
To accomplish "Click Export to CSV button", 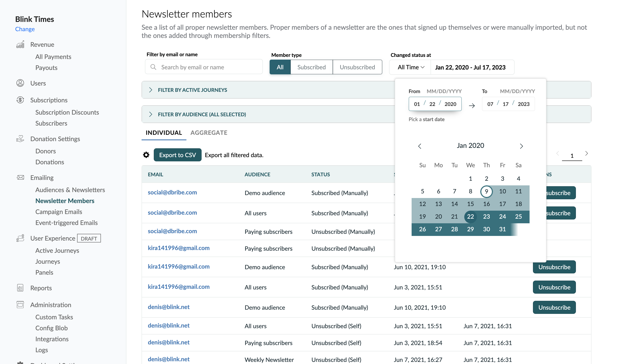I will (177, 155).
